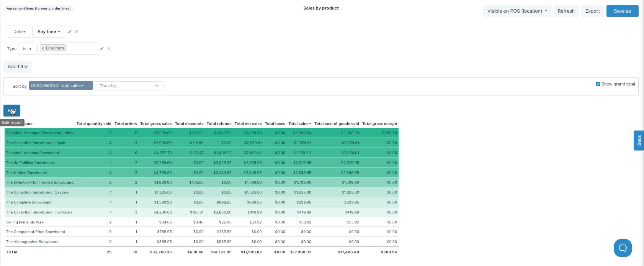Expand the Then by secondary sort
The width and height of the screenshot is (644, 266).
(129, 86)
